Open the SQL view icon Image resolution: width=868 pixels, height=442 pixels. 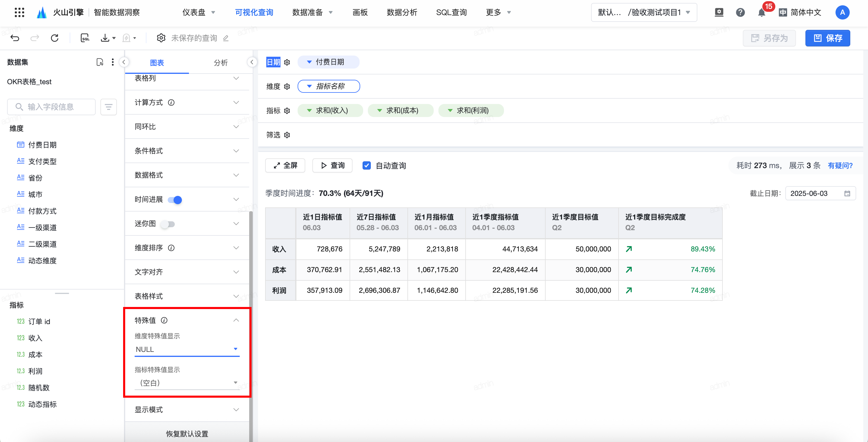(x=85, y=38)
